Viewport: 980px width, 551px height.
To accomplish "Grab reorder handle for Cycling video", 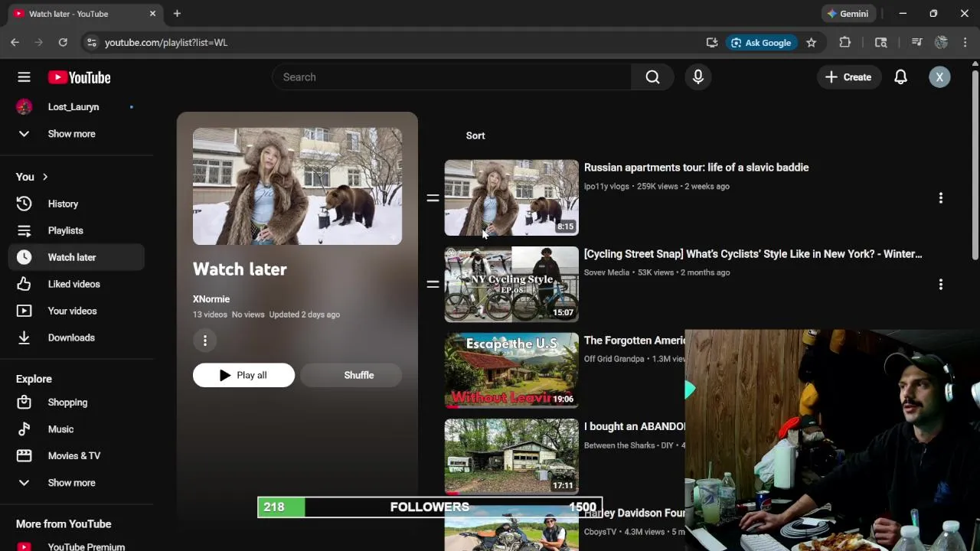I will [433, 285].
